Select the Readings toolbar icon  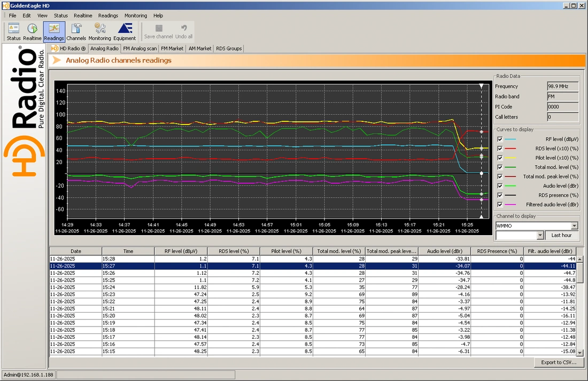54,32
